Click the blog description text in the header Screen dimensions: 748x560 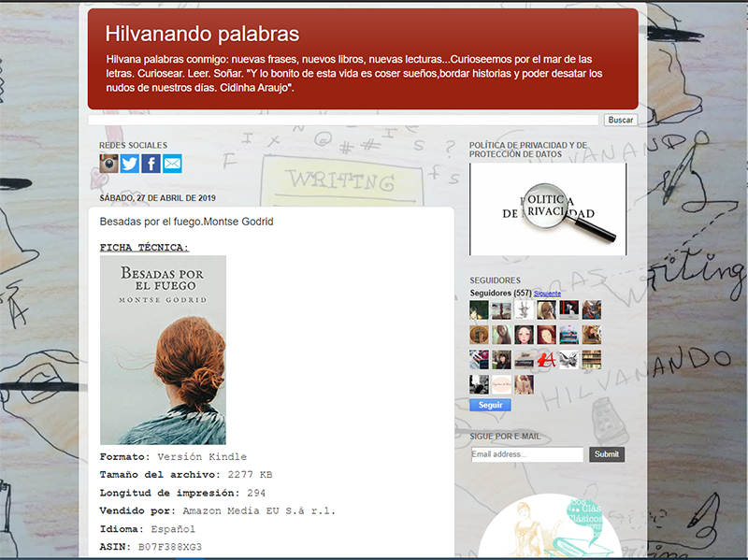click(354, 74)
